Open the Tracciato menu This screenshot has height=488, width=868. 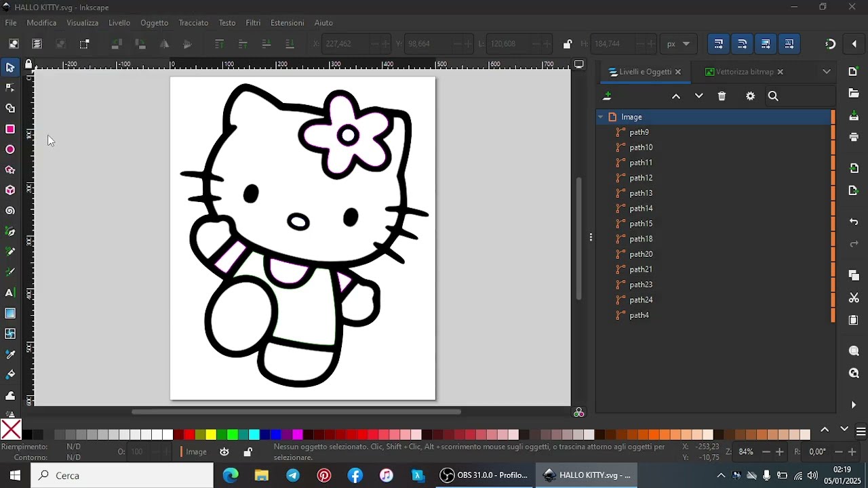193,23
